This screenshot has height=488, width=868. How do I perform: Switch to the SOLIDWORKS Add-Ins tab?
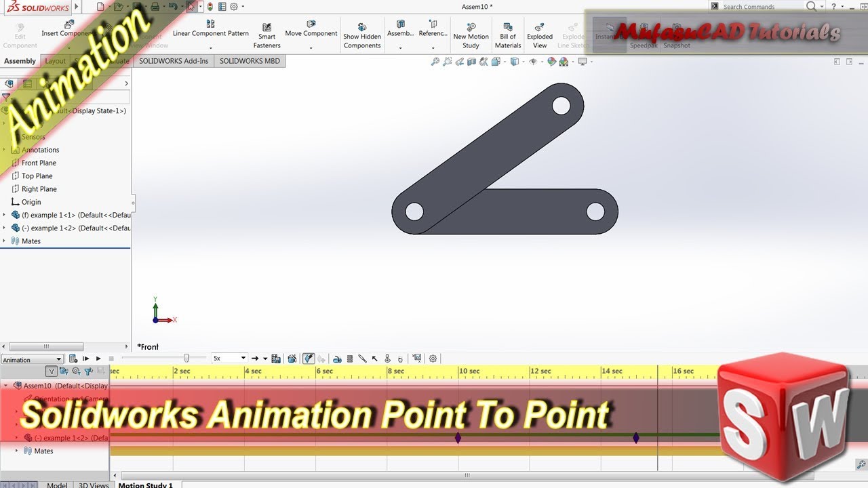174,61
